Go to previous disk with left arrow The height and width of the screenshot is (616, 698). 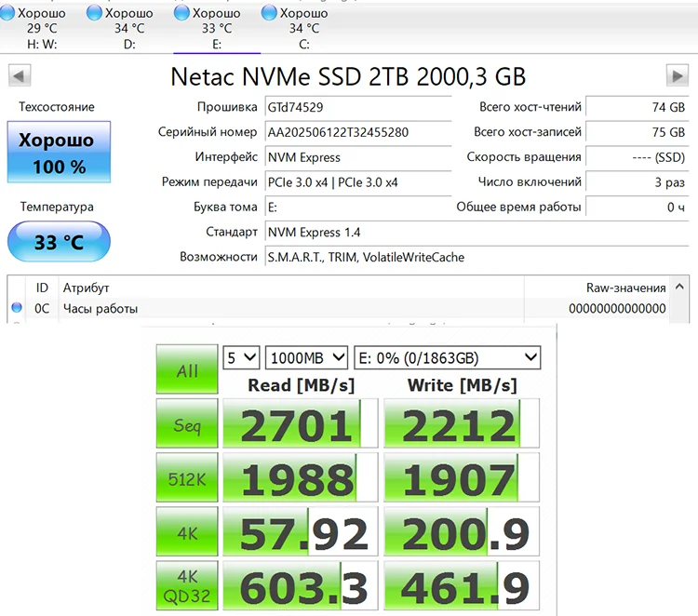pyautogui.click(x=20, y=75)
